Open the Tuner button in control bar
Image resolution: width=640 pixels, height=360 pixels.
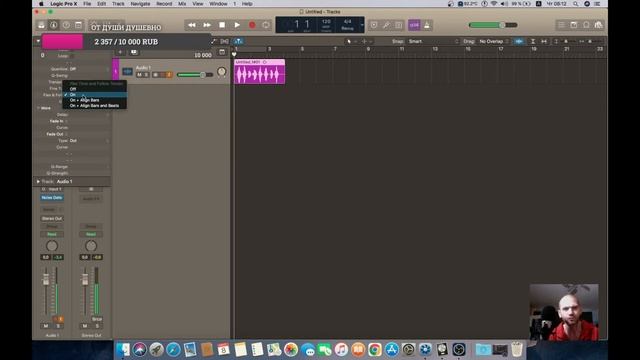pos(386,25)
